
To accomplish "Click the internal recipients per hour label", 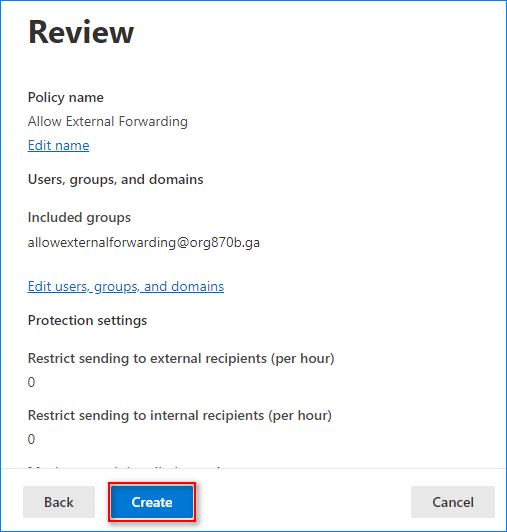I will (180, 416).
